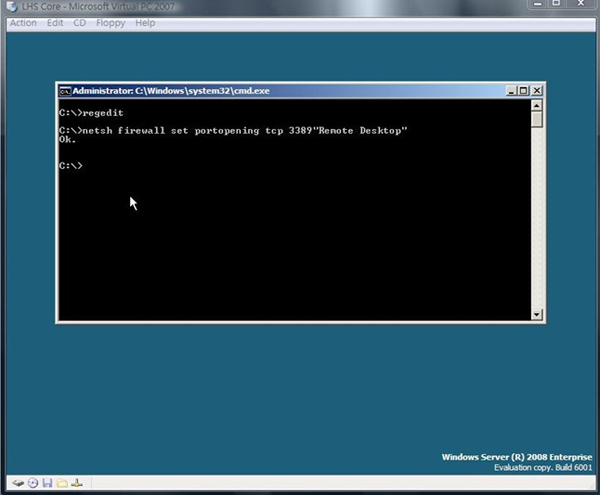The image size is (600, 495).
Task: Click the console vertical scrollbar thumb
Action: [537, 119]
